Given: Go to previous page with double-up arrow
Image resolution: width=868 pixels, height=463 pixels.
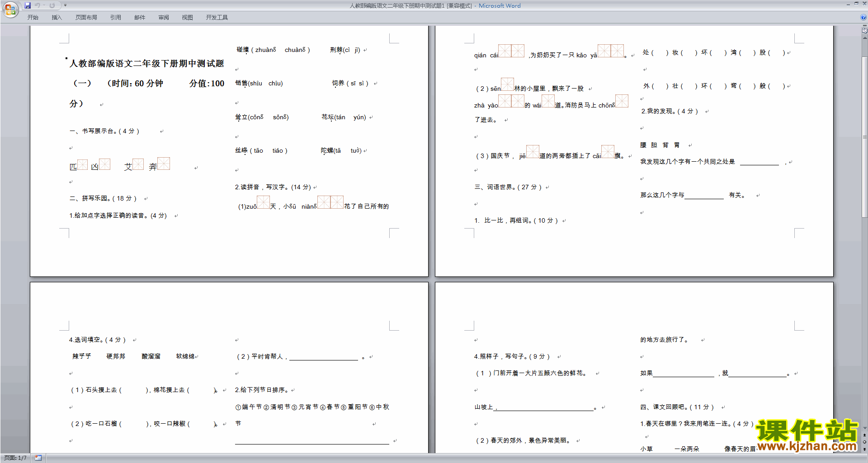Looking at the screenshot, I should coord(865,435).
